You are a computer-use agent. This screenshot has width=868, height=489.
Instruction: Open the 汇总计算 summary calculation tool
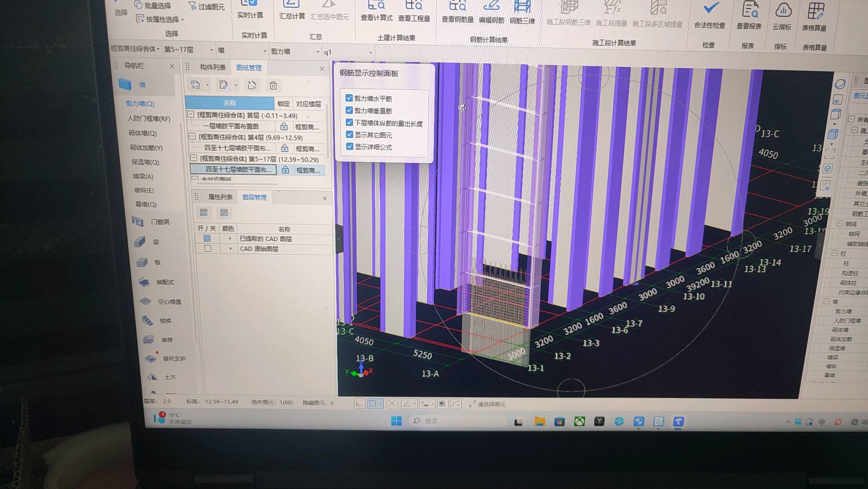[x=291, y=10]
